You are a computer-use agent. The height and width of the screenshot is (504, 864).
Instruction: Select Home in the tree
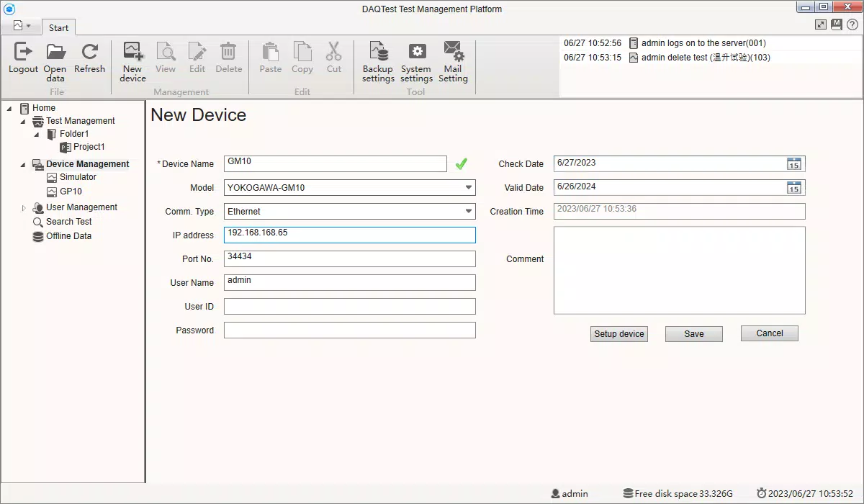(44, 108)
